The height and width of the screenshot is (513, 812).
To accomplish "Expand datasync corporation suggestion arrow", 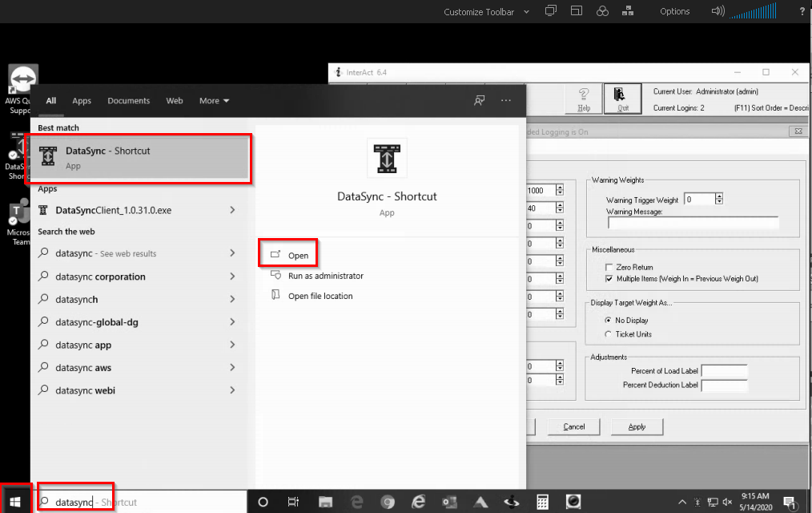I will 232,277.
